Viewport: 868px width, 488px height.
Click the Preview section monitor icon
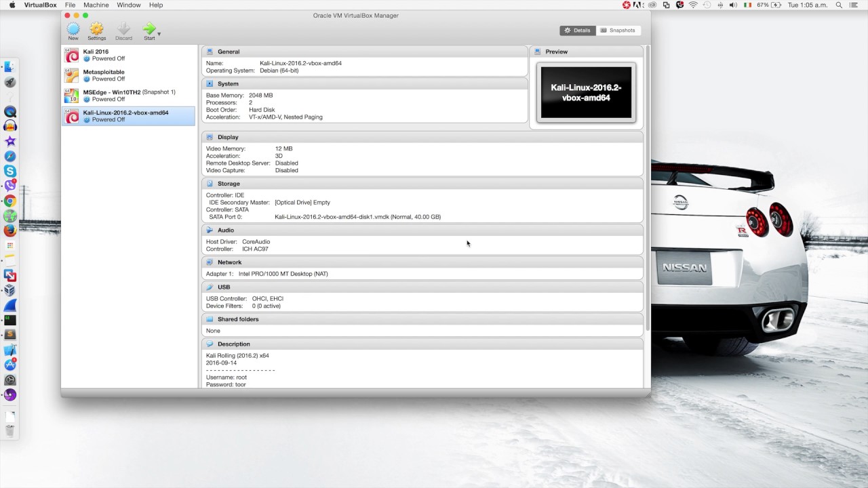(537, 52)
